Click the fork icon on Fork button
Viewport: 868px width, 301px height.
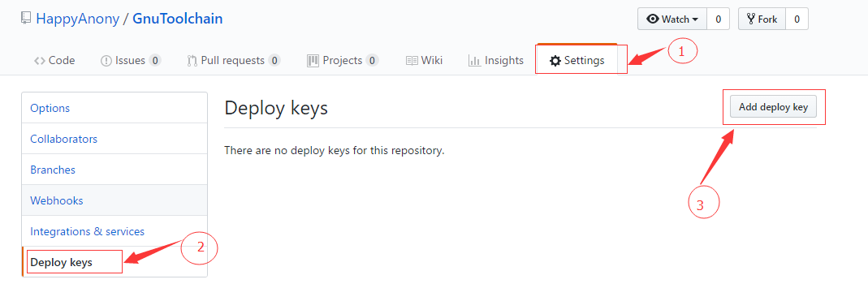pos(751,19)
